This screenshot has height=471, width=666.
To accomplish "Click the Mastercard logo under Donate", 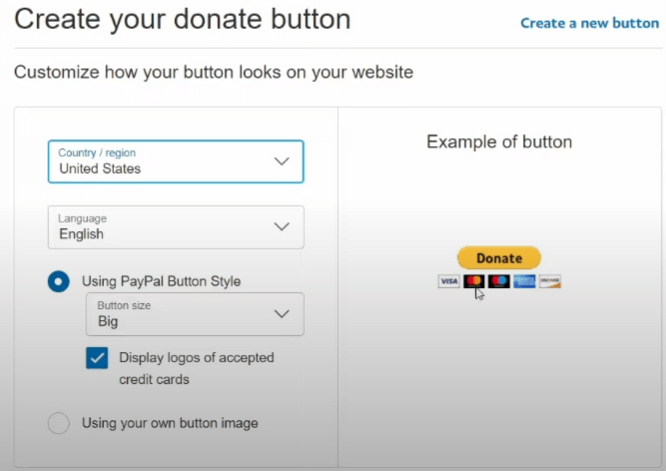I will 474,282.
